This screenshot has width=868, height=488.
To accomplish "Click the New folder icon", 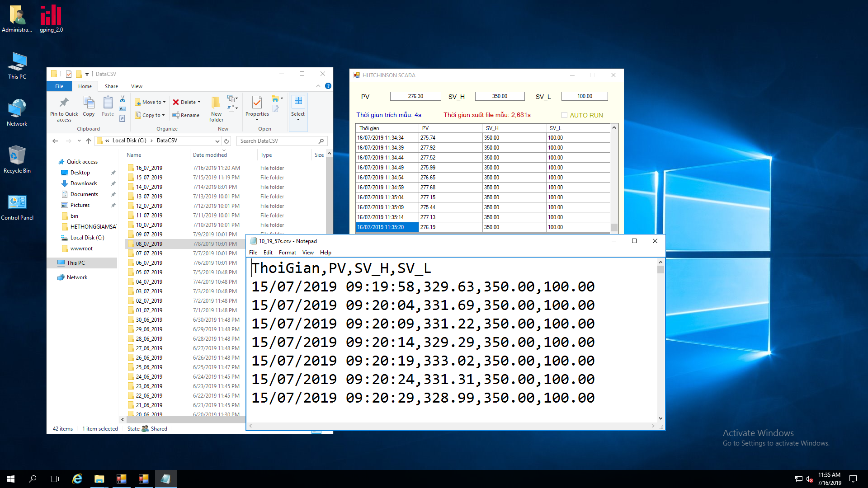I will 216,103.
